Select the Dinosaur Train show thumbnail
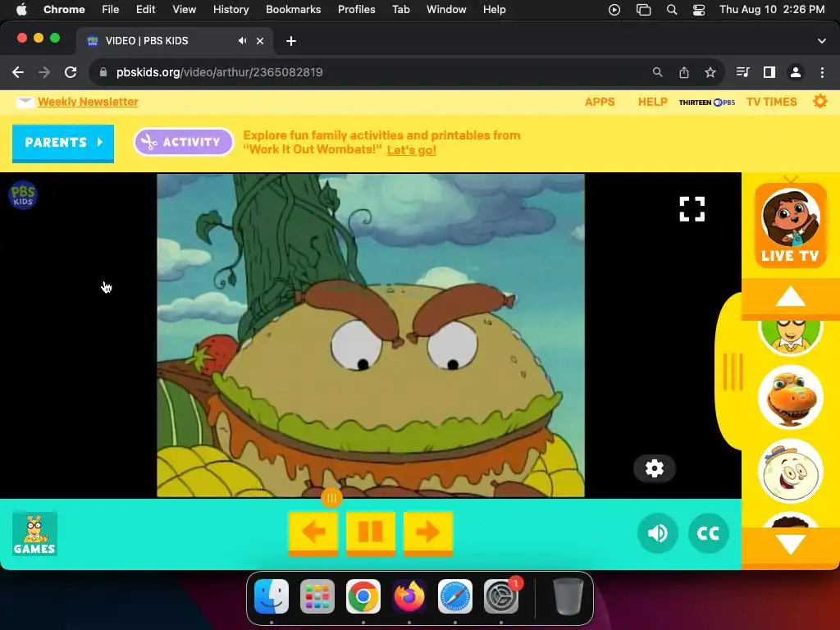This screenshot has width=840, height=630. [790, 398]
